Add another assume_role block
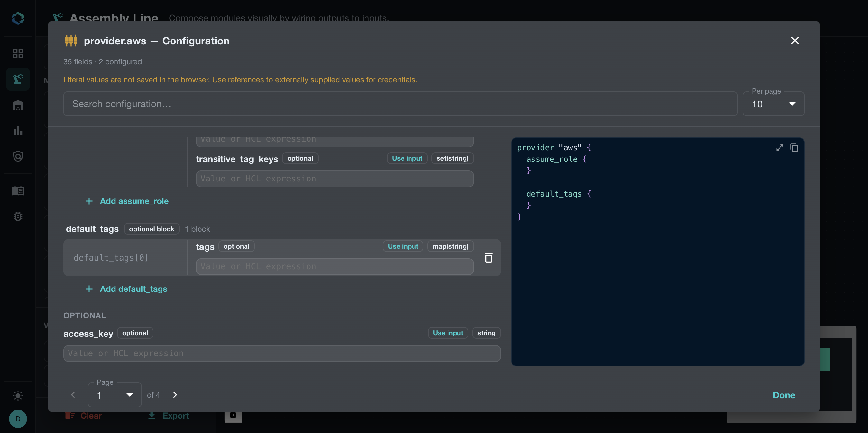 [127, 201]
